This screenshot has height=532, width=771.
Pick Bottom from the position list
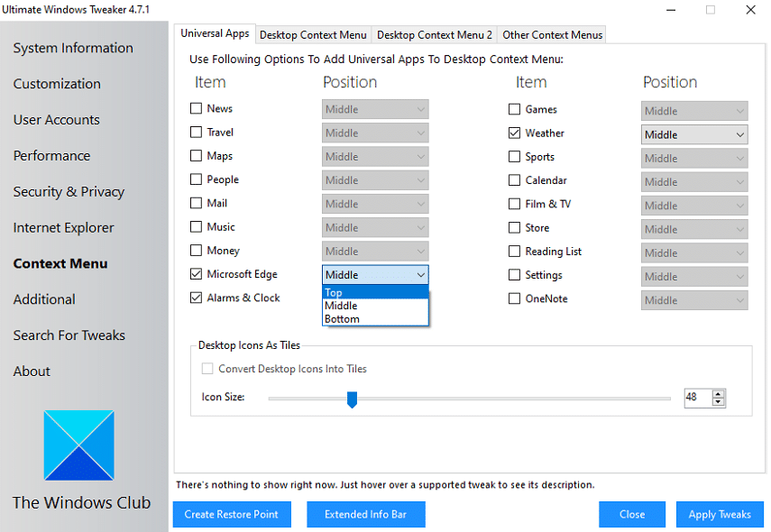pos(375,319)
